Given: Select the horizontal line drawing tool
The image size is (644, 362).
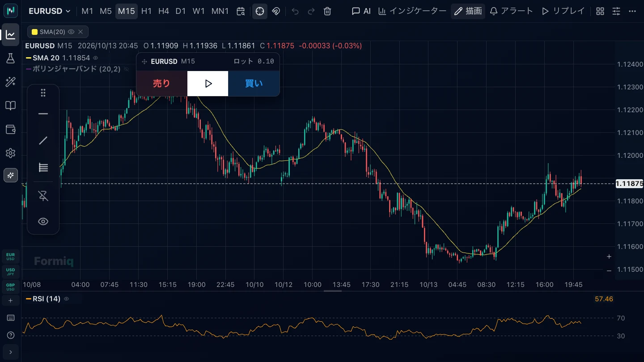Looking at the screenshot, I should tap(43, 114).
